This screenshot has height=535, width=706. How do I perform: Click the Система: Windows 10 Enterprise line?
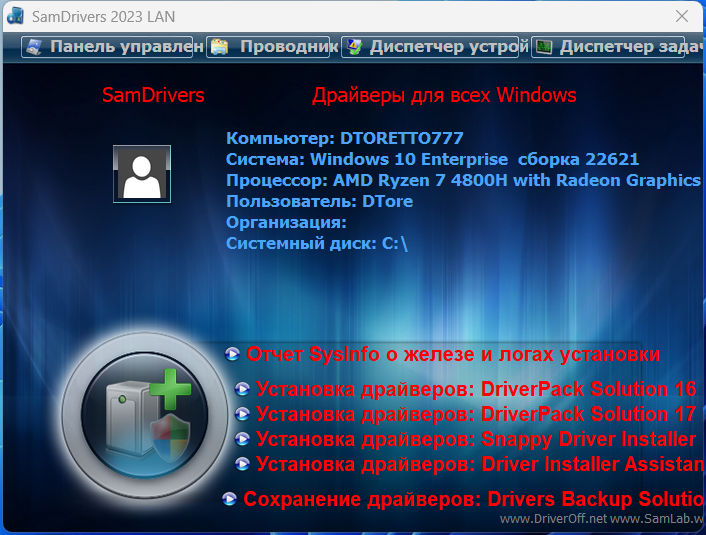pos(432,159)
